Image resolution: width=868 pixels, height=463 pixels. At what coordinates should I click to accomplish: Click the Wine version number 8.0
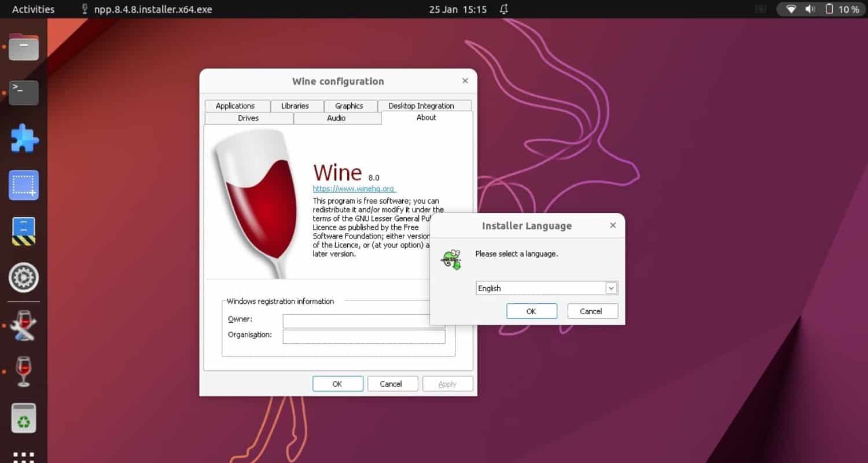374,178
